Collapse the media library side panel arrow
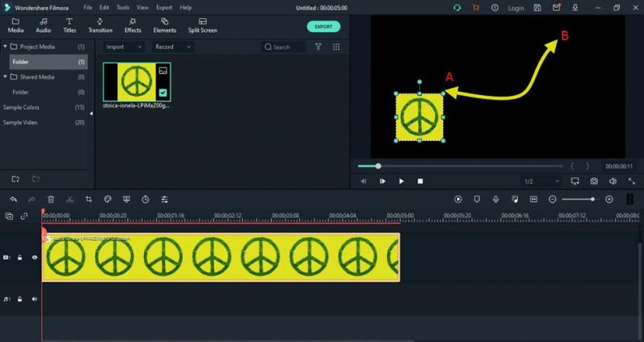Screen dimensions: 644x342 [x=91, y=113]
